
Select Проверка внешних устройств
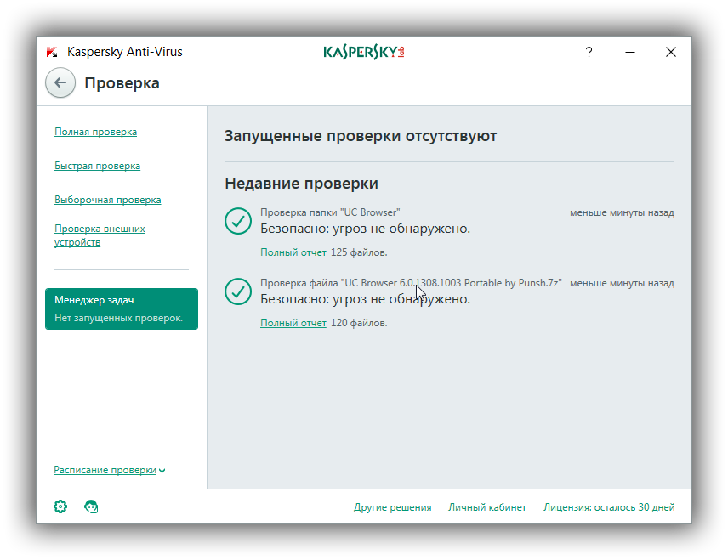point(100,235)
